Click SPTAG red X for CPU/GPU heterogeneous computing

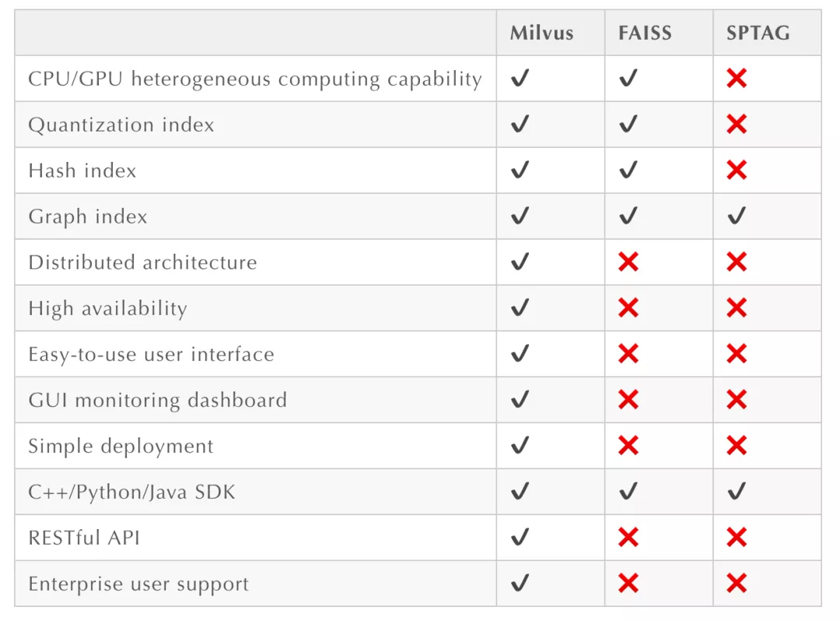(x=737, y=79)
